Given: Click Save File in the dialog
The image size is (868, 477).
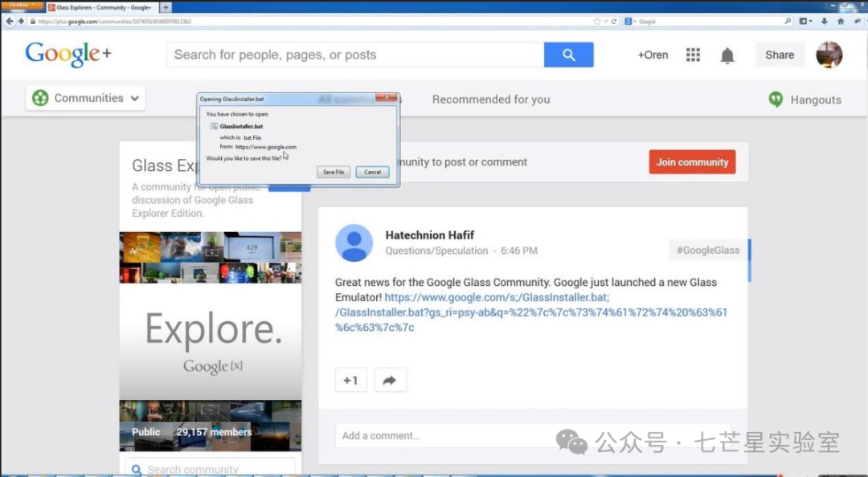Looking at the screenshot, I should pyautogui.click(x=334, y=172).
